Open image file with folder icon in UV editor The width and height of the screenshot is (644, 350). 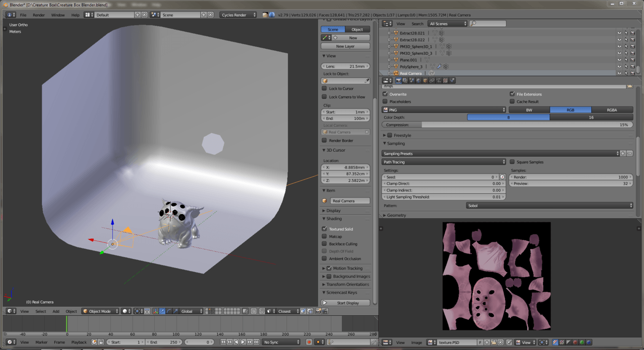tap(494, 342)
